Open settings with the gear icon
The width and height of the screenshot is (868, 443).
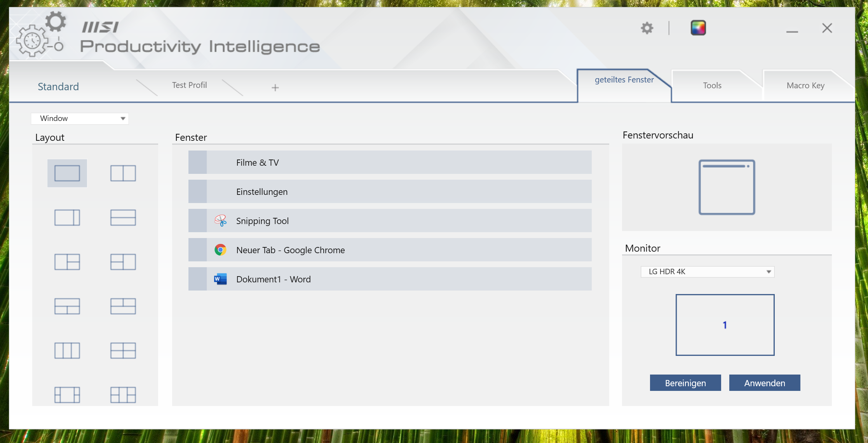pyautogui.click(x=647, y=28)
